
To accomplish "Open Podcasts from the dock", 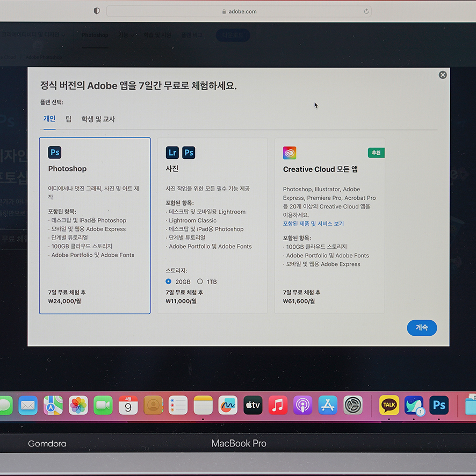I will pyautogui.click(x=303, y=405).
